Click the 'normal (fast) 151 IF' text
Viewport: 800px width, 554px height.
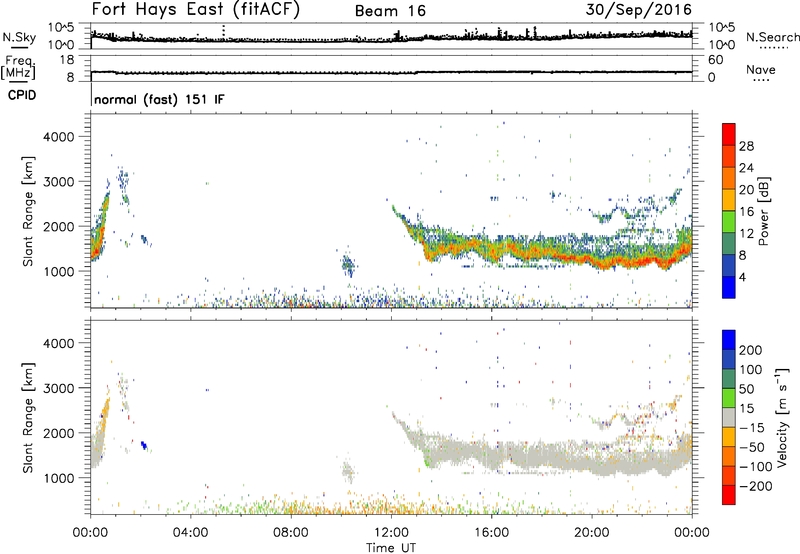click(159, 99)
